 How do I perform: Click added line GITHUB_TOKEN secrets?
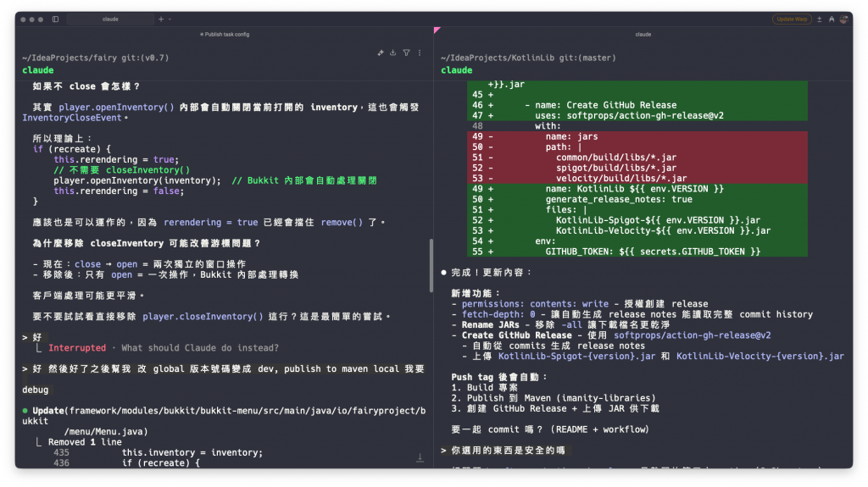tap(637, 252)
